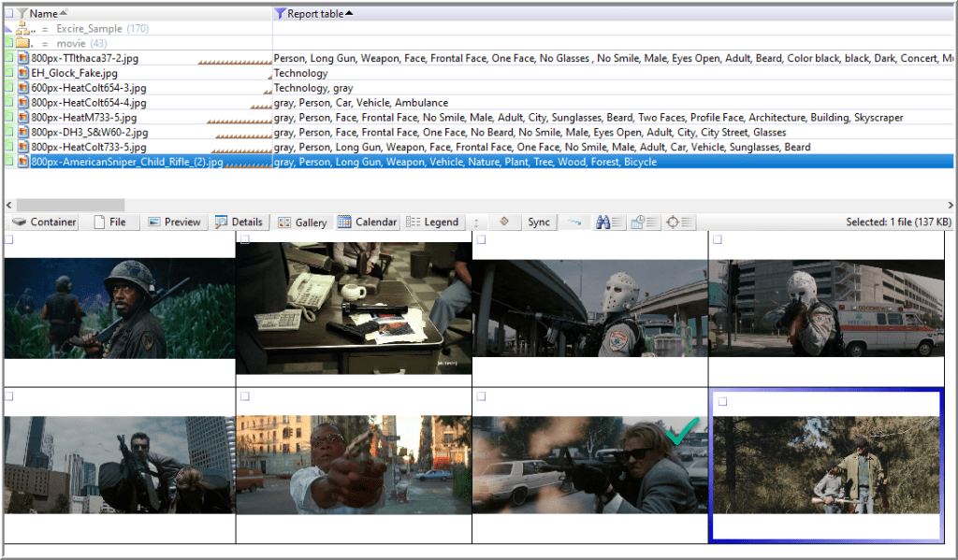Image resolution: width=958 pixels, height=560 pixels.
Task: Sort by the Report table column arrow
Action: tap(349, 14)
